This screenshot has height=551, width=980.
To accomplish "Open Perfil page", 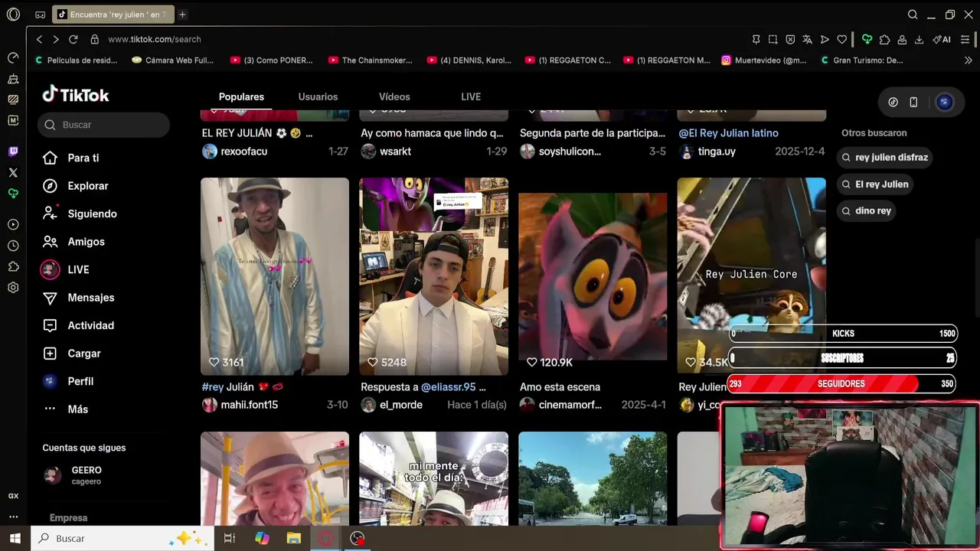I will (68, 381).
